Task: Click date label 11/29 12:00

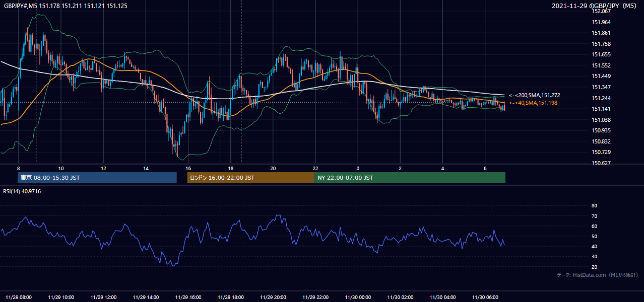Action: pyautogui.click(x=103, y=297)
